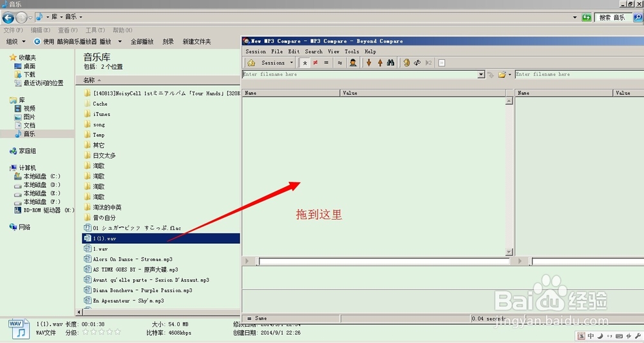
Task: Select 本地磁盘 (C:)
Action: pos(38,177)
